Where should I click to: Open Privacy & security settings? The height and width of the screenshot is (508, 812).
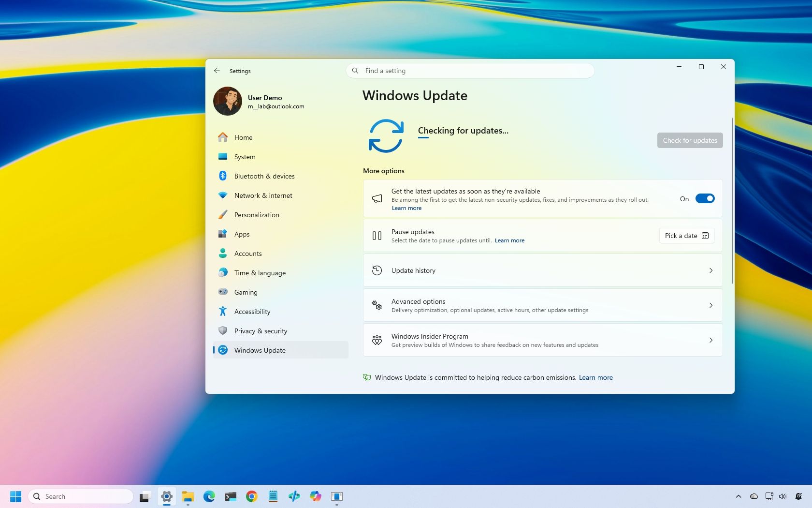(x=280, y=331)
